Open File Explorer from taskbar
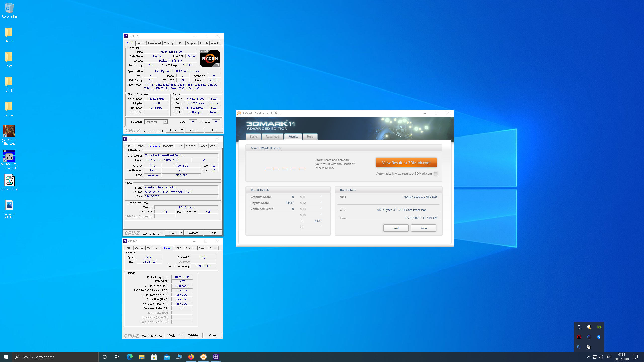644x362 pixels. click(x=142, y=357)
